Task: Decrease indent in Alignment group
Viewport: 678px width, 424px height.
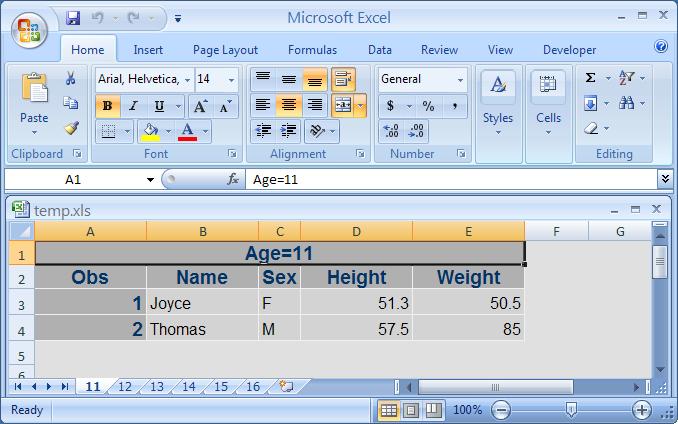Action: point(263,131)
